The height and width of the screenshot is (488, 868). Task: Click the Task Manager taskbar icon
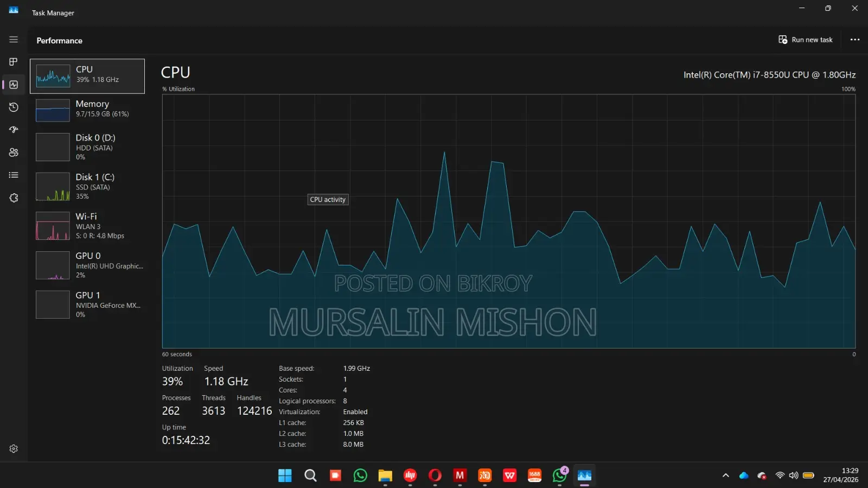pyautogui.click(x=584, y=476)
